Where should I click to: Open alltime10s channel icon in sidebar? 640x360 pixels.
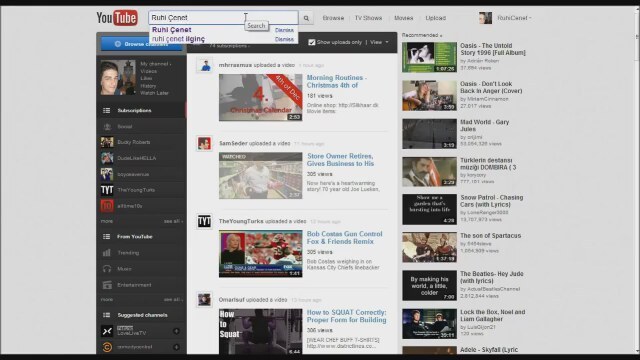107,206
